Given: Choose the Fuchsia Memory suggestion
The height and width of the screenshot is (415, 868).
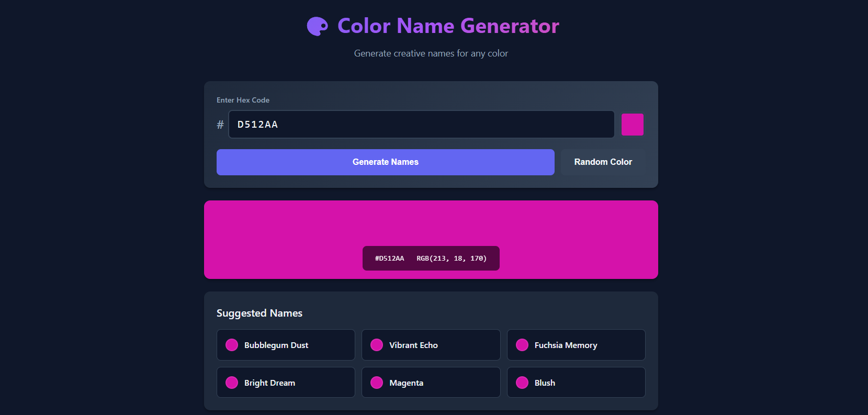Looking at the screenshot, I should 576,345.
